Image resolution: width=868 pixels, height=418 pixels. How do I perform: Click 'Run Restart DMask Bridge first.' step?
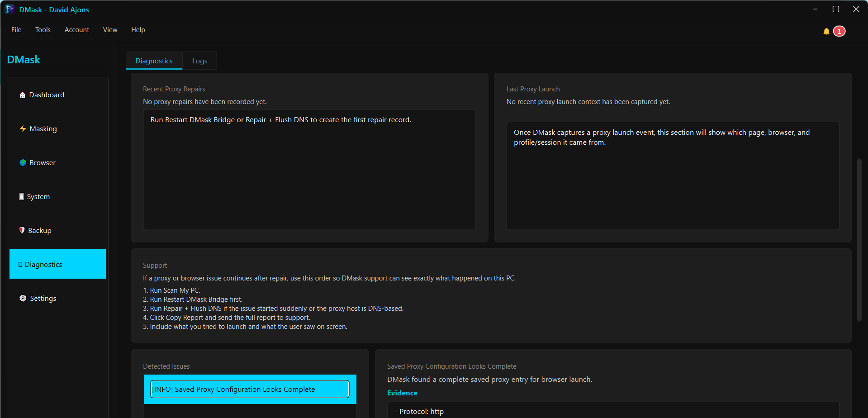click(193, 299)
